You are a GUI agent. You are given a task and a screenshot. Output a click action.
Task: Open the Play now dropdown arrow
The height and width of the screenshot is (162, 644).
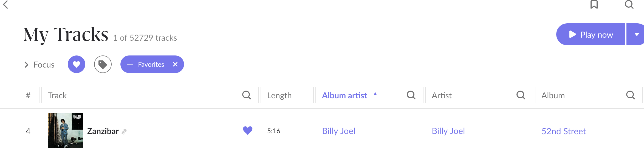coord(637,35)
